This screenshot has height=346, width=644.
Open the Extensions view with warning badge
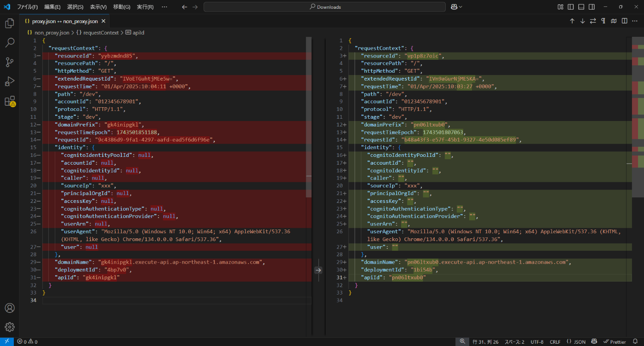tap(10, 101)
